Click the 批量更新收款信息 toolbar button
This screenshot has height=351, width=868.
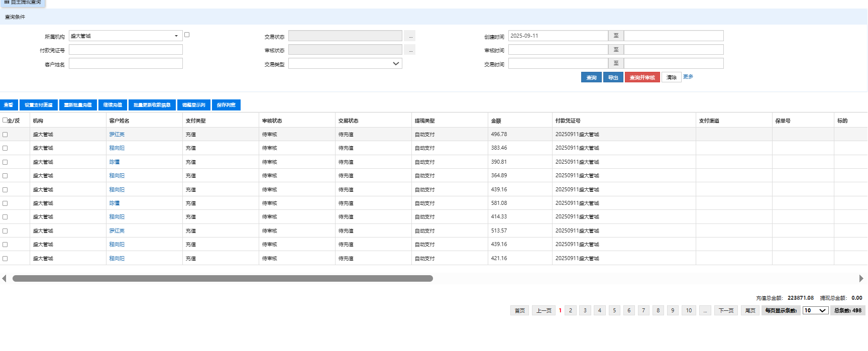(x=152, y=105)
